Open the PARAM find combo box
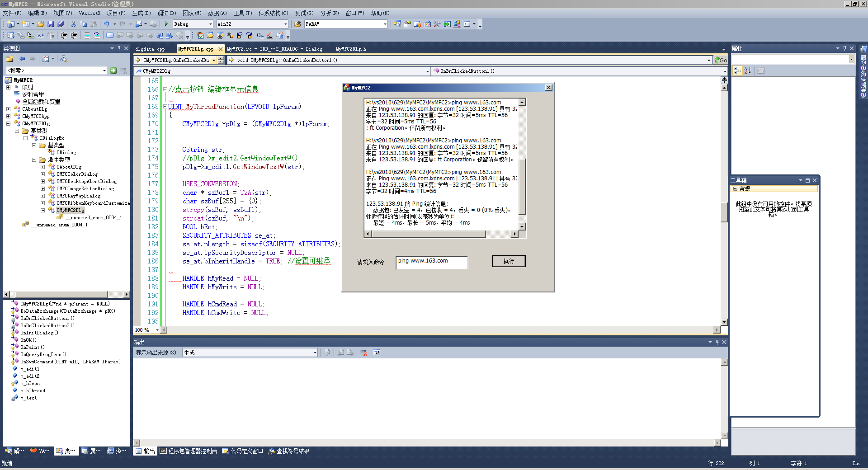Image resolution: width=868 pixels, height=470 pixels. (346, 24)
